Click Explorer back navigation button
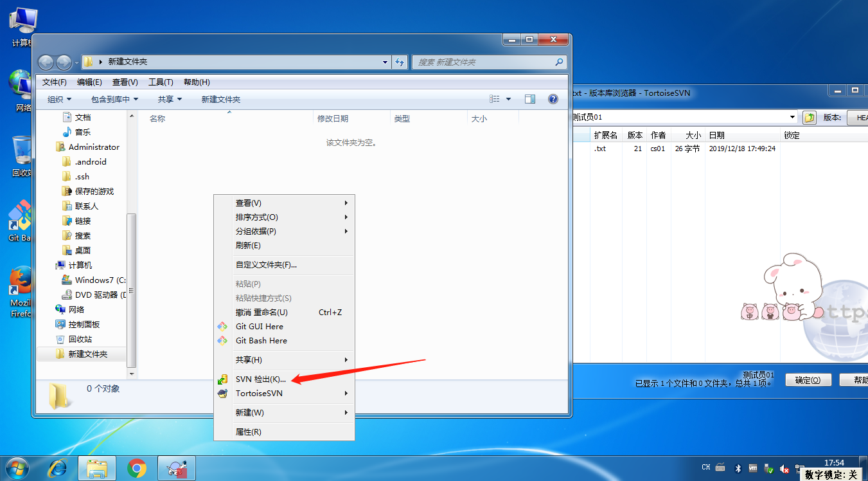 tap(46, 62)
